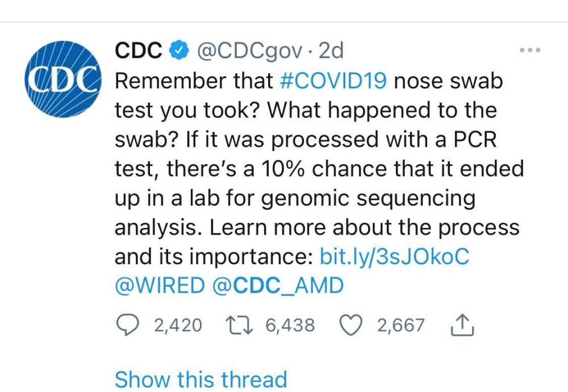
Task: Like the tweet with the heart icon
Action: pyautogui.click(x=352, y=325)
